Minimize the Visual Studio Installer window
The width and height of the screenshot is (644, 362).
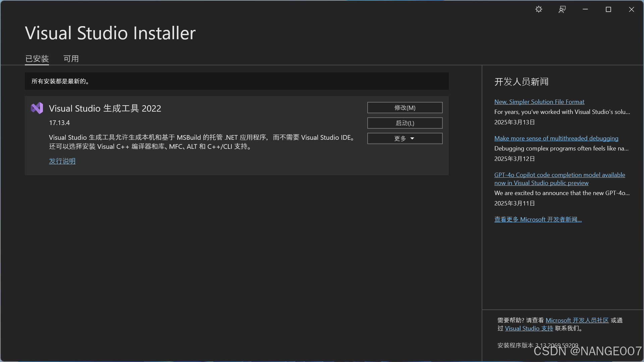click(x=585, y=9)
